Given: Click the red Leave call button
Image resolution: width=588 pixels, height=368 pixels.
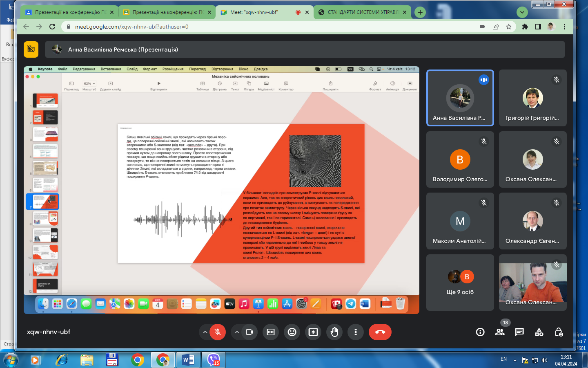Looking at the screenshot, I should 380,332.
